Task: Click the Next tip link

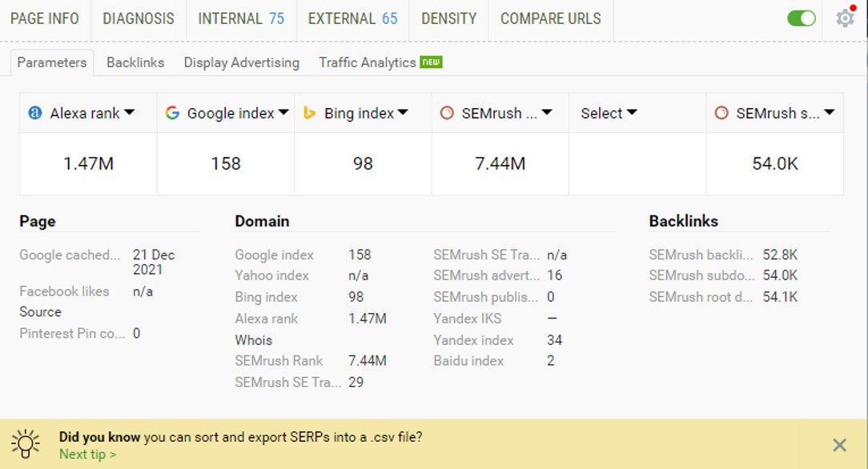Action: tap(87, 454)
